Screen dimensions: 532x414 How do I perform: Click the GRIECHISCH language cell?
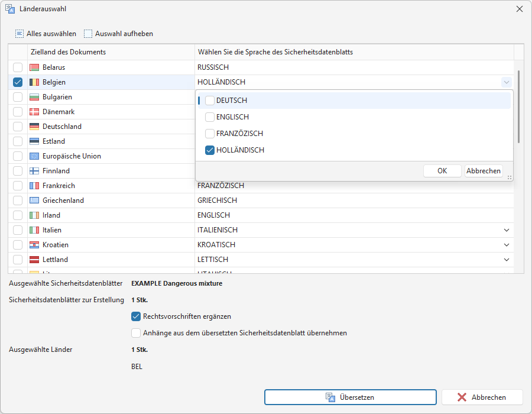click(x=354, y=200)
